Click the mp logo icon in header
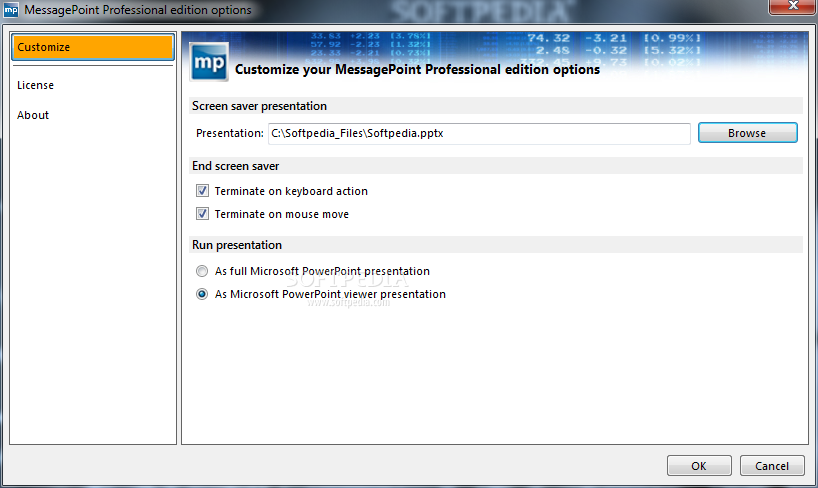The height and width of the screenshot is (488, 818). click(x=209, y=62)
